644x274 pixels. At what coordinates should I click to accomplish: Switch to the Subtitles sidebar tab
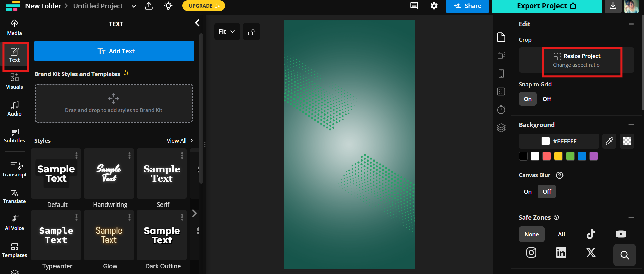14,136
